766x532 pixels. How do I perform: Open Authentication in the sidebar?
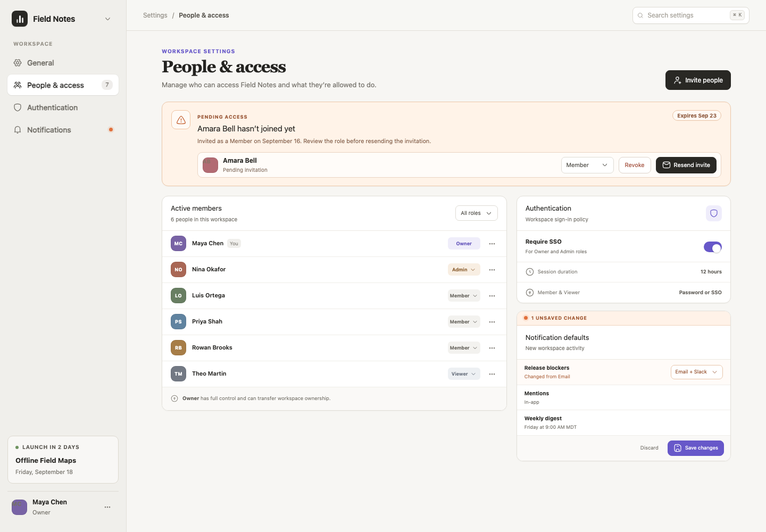click(x=63, y=107)
